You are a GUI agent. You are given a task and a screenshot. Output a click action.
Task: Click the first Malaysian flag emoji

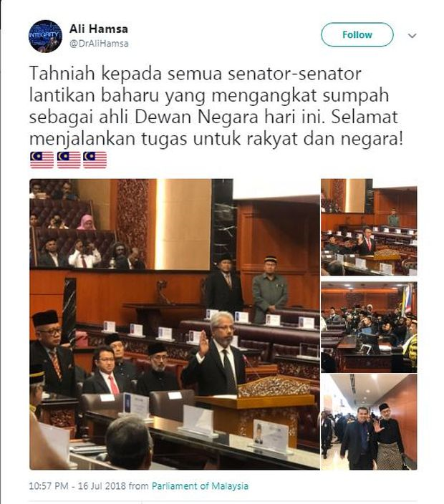click(42, 160)
